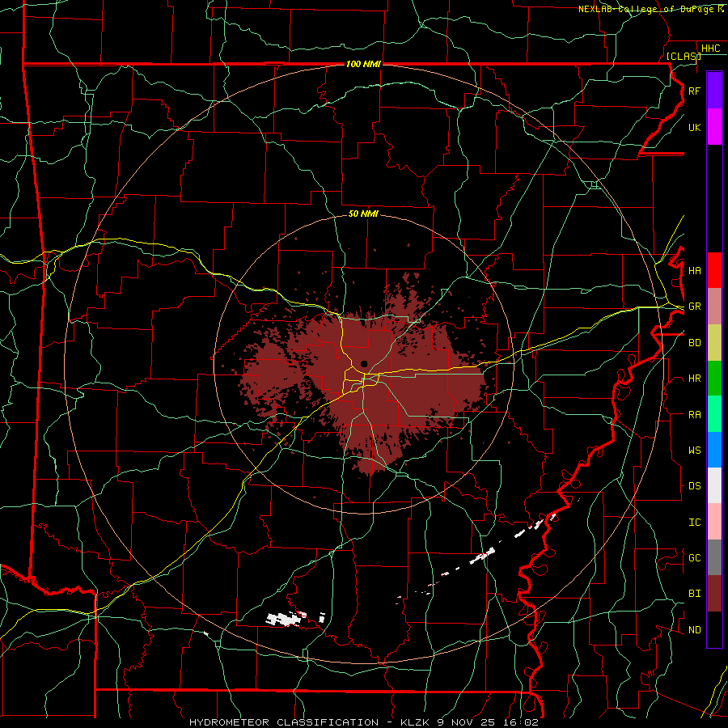Click the UK magenta legend swatch
728x728 pixels.
coord(714,127)
